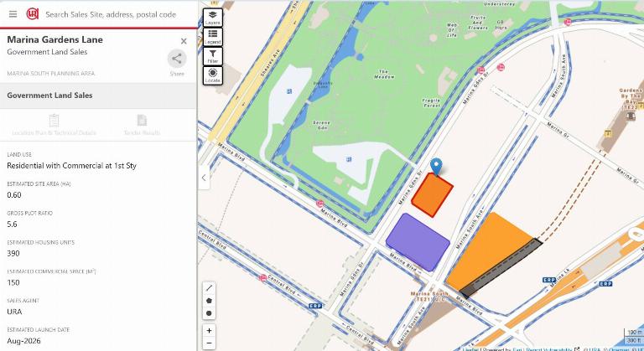The height and width of the screenshot is (351, 644).
Task: Select the circle draw tool
Action: coord(209,313)
